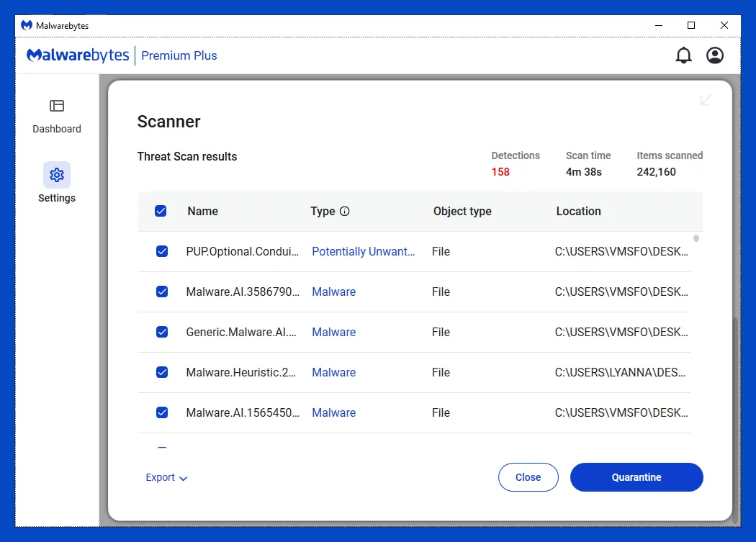Click the Malwarebytes title bar app icon
Viewport: 756px width, 542px height.
click(27, 25)
